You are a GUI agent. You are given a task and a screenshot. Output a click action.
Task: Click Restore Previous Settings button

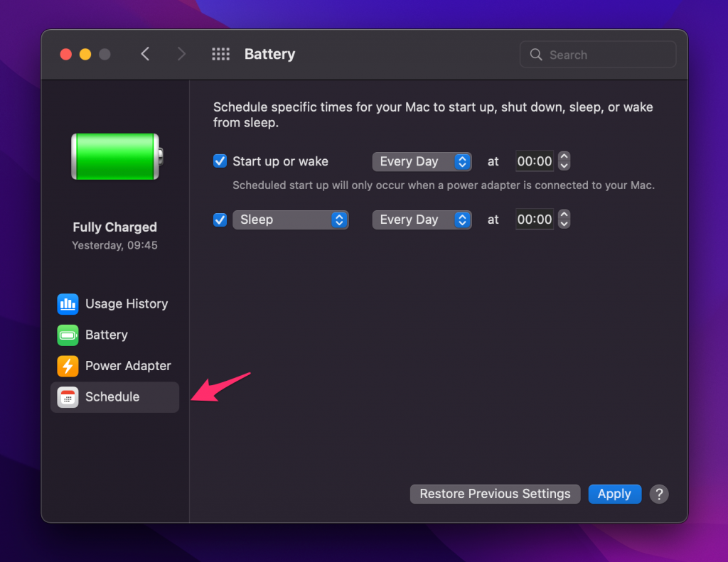(x=495, y=494)
